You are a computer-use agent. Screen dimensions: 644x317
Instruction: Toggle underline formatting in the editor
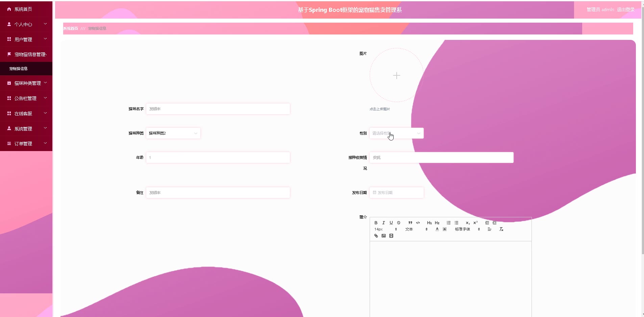click(x=391, y=223)
